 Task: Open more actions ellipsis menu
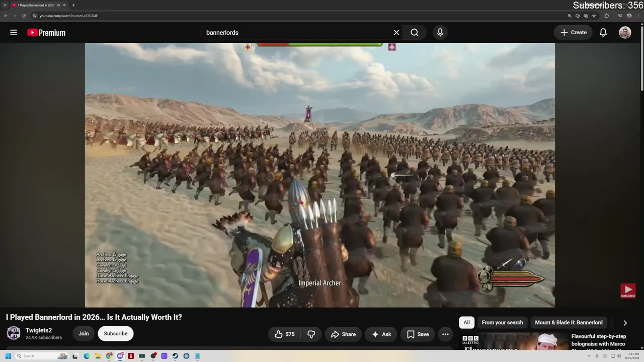445,334
